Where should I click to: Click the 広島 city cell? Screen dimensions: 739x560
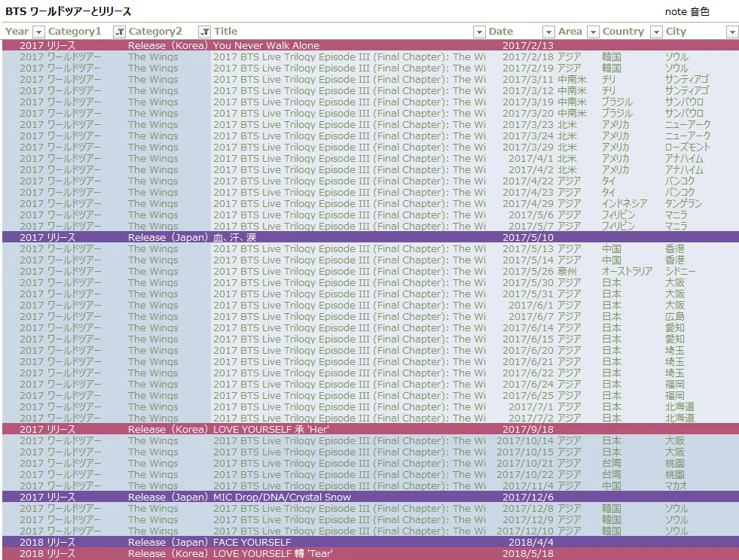(675, 316)
